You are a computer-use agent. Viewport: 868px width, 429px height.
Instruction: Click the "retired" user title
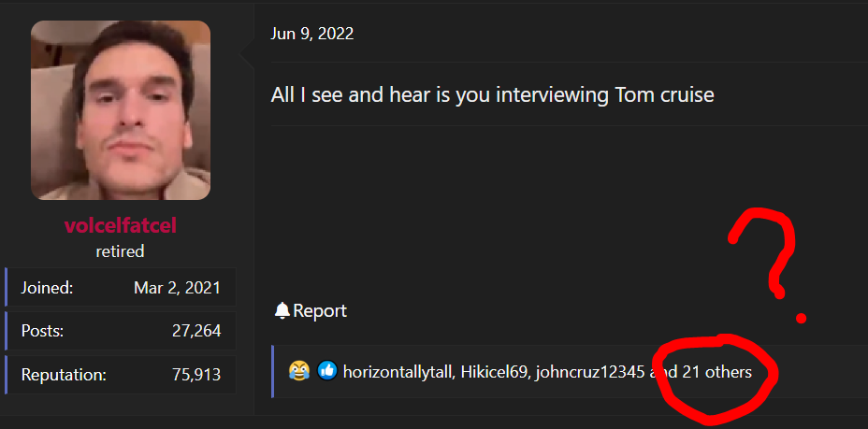121,250
